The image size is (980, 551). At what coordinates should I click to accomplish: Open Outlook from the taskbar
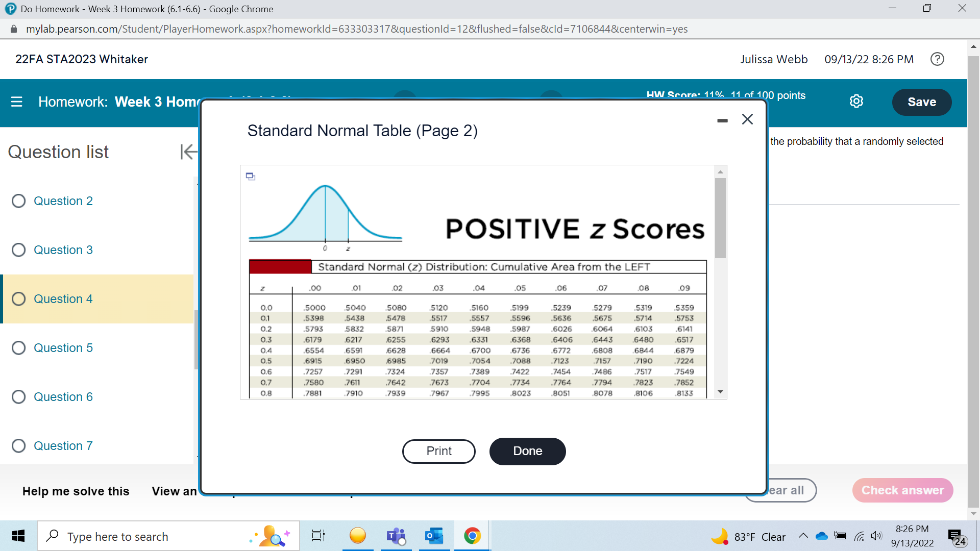[434, 536]
